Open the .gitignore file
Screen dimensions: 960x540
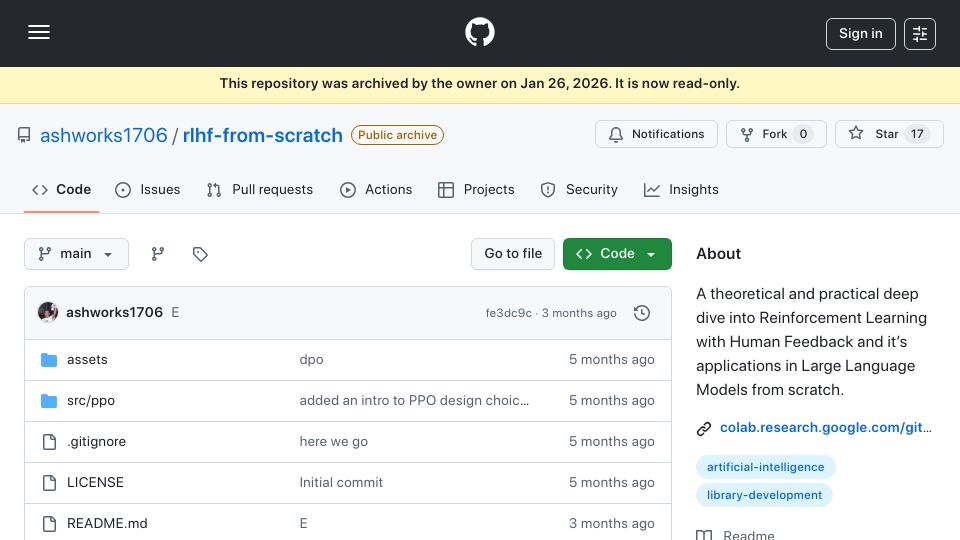tap(96, 441)
